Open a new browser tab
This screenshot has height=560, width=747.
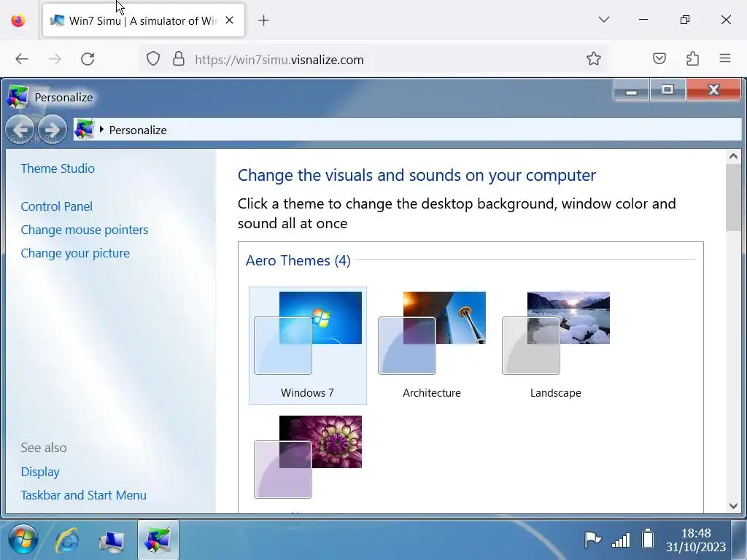coord(263,20)
